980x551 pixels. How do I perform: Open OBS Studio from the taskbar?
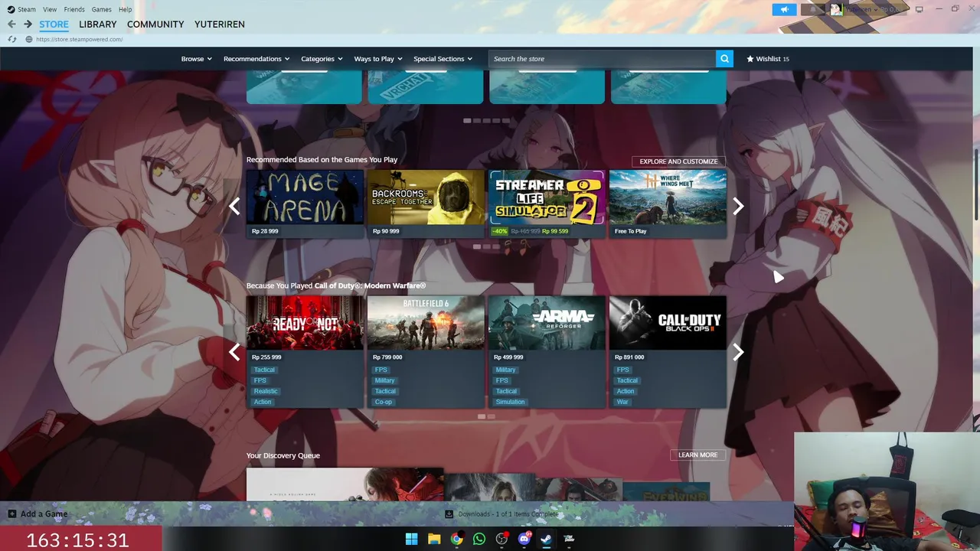click(x=501, y=539)
